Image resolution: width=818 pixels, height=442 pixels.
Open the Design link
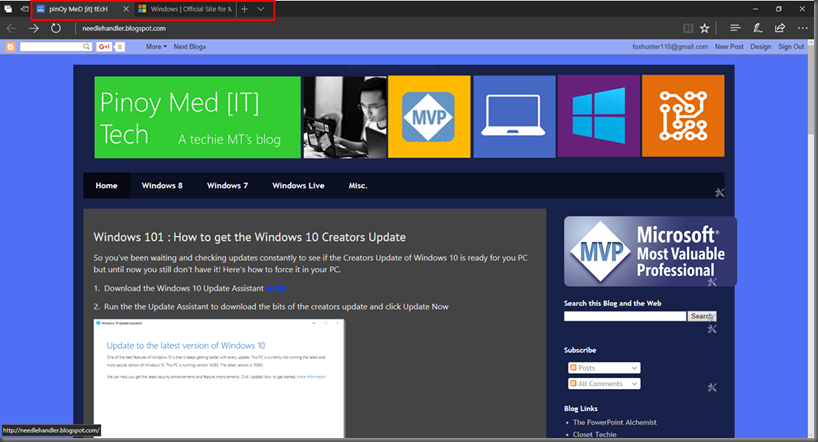point(760,46)
